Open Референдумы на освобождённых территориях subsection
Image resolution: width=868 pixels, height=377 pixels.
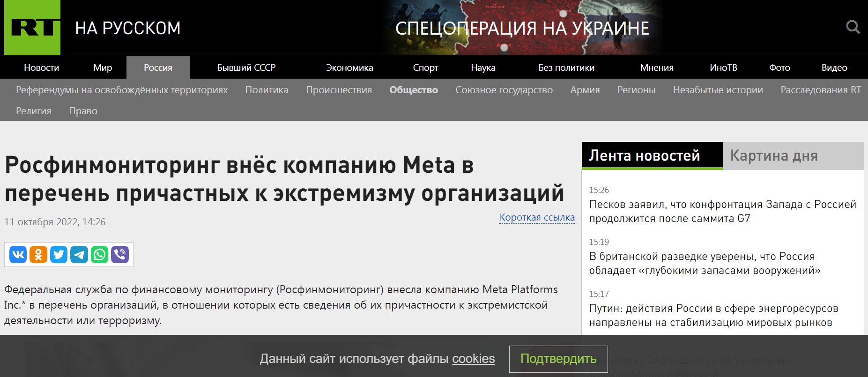pos(122,90)
